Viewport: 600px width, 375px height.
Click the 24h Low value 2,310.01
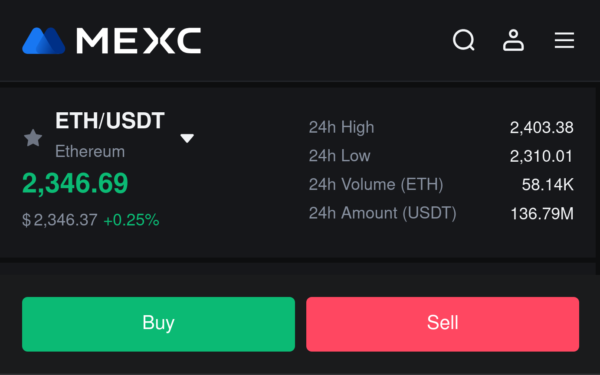[541, 156]
